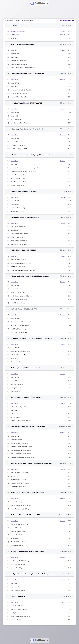Open Project Intro link in Custom Video Player section

click(14, 109)
